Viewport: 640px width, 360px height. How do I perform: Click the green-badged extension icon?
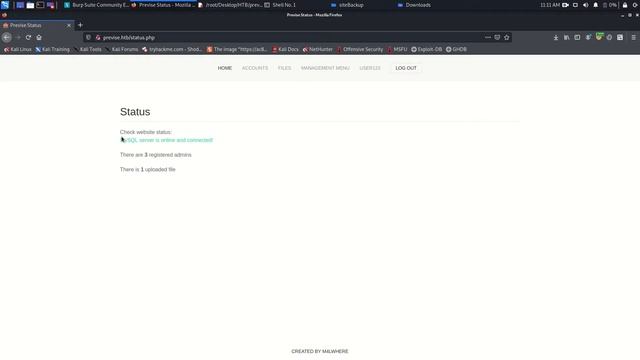599,37
